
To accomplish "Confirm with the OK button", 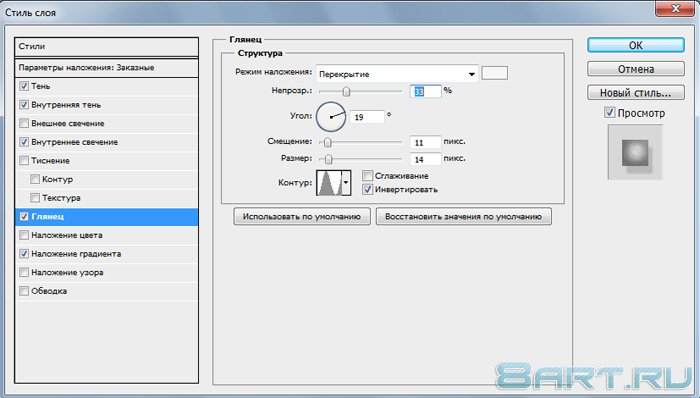I will (636, 45).
